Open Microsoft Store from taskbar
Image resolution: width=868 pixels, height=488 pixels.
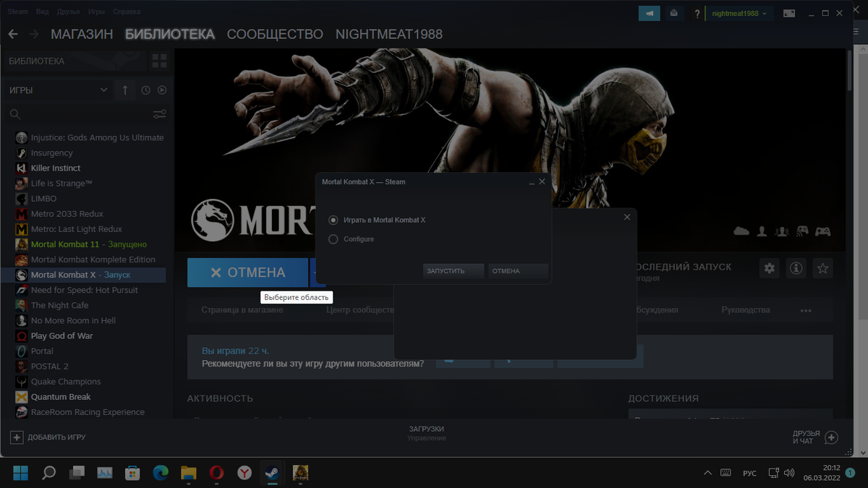[x=132, y=473]
